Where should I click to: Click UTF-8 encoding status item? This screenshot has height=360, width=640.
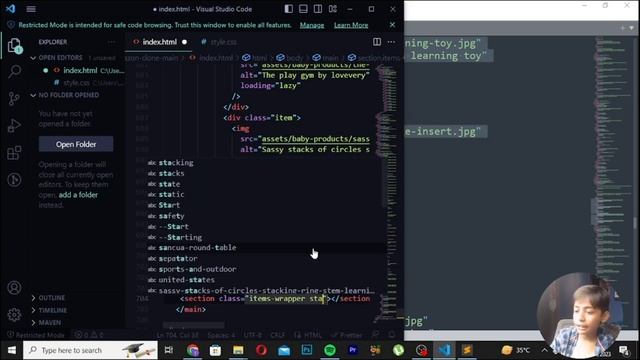tap(253, 335)
